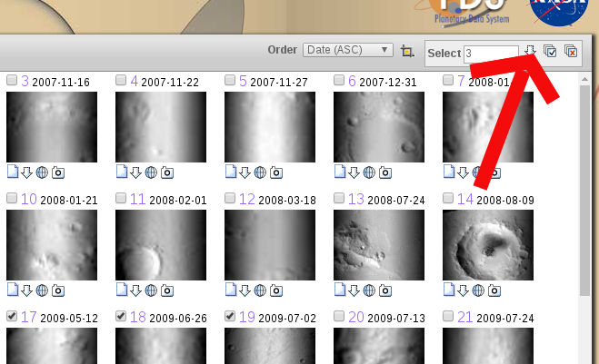Click the date text 2008-03-18
Image resolution: width=599 pixels, height=364 pixels.
[x=287, y=201]
